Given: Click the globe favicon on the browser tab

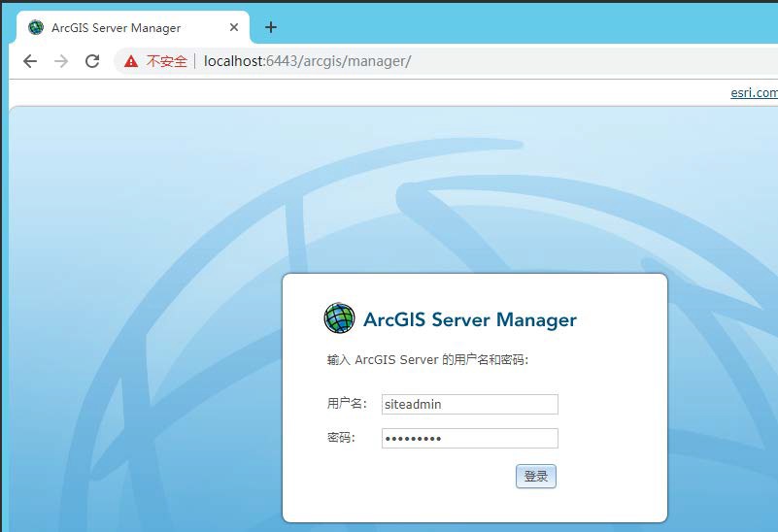Looking at the screenshot, I should click(x=36, y=27).
